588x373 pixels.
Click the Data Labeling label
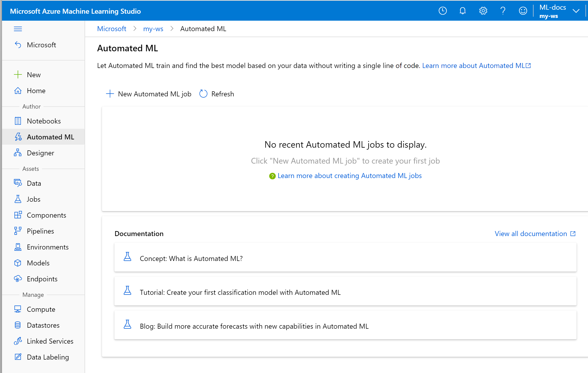click(48, 357)
